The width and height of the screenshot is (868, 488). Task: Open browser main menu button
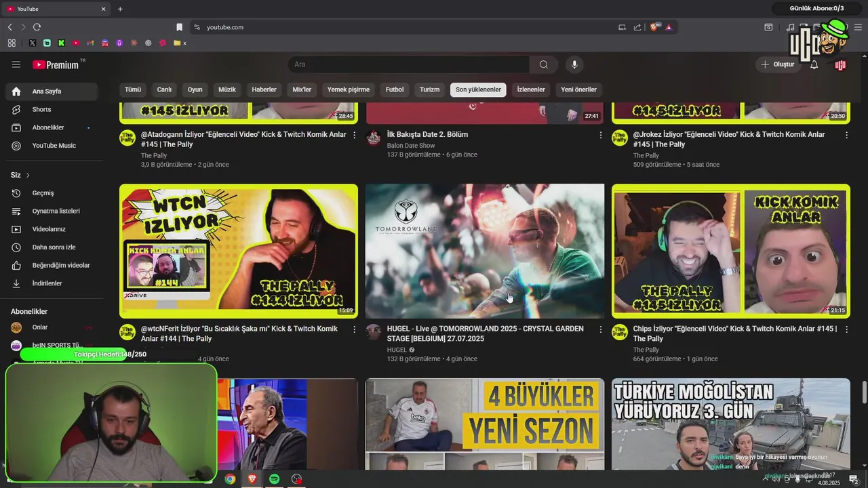pyautogui.click(x=858, y=27)
